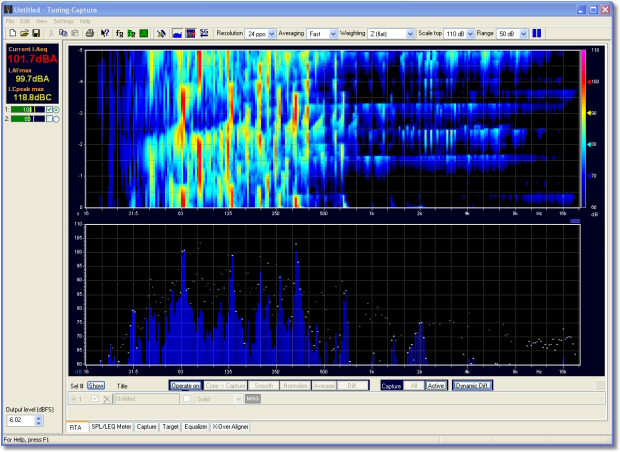The width and height of the screenshot is (620, 452).
Task: Open a file with the folder icon
Action: click(24, 34)
